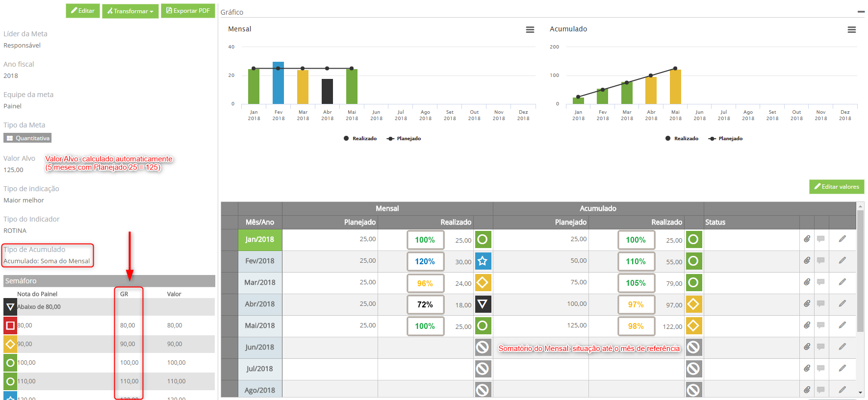Click blocked status icon of Jun/2018 mensal

[483, 348]
